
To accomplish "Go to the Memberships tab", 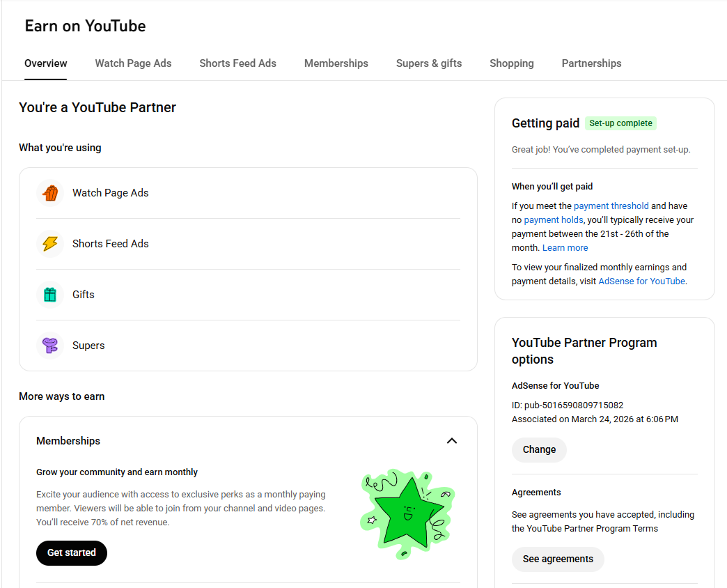I will (336, 63).
